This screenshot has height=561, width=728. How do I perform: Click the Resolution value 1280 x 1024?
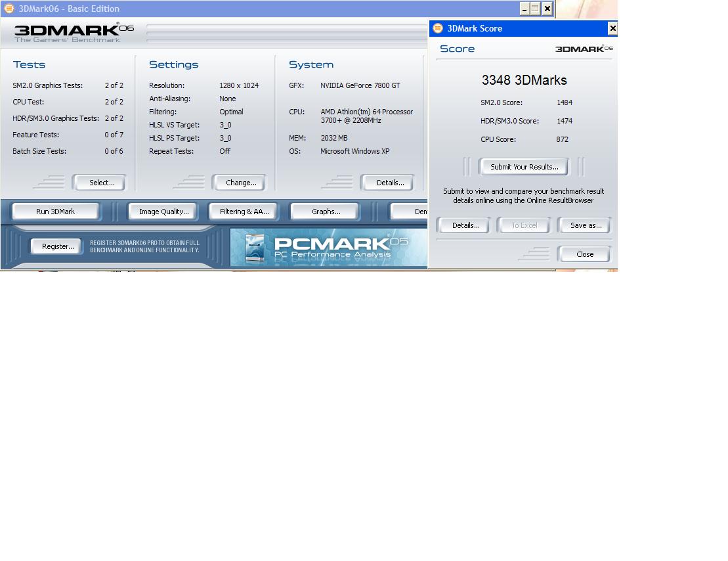239,85
